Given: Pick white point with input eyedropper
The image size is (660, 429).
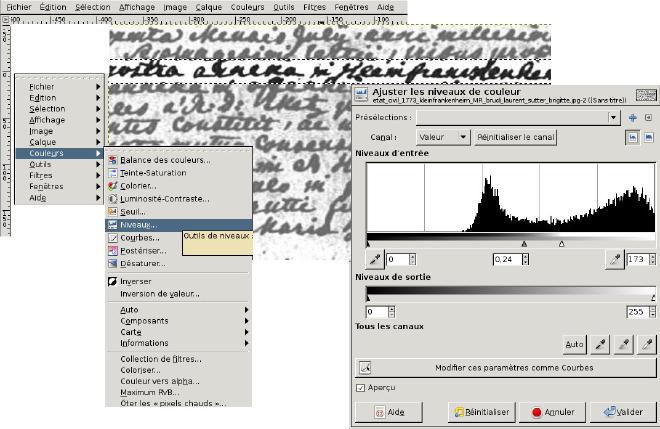Looking at the screenshot, I should (x=614, y=259).
